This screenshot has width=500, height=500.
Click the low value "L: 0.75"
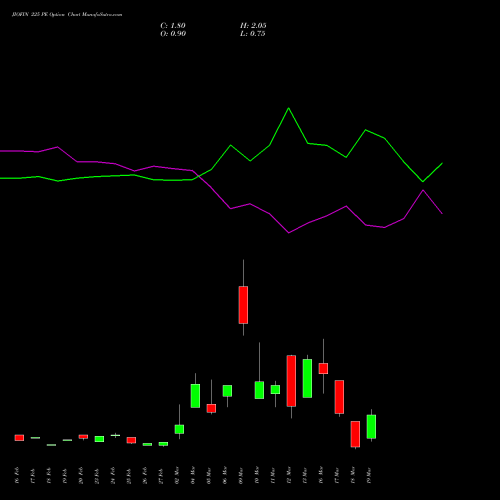(253, 34)
